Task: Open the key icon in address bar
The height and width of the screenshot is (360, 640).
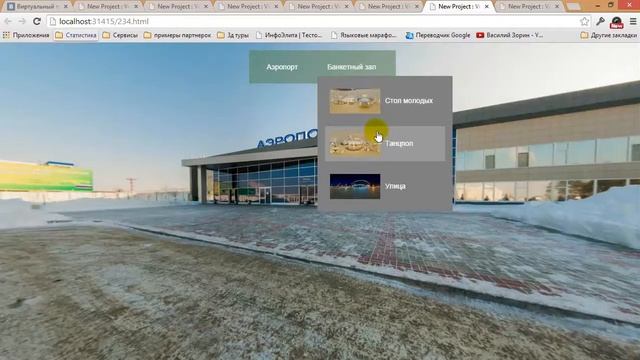Action: coord(600,21)
